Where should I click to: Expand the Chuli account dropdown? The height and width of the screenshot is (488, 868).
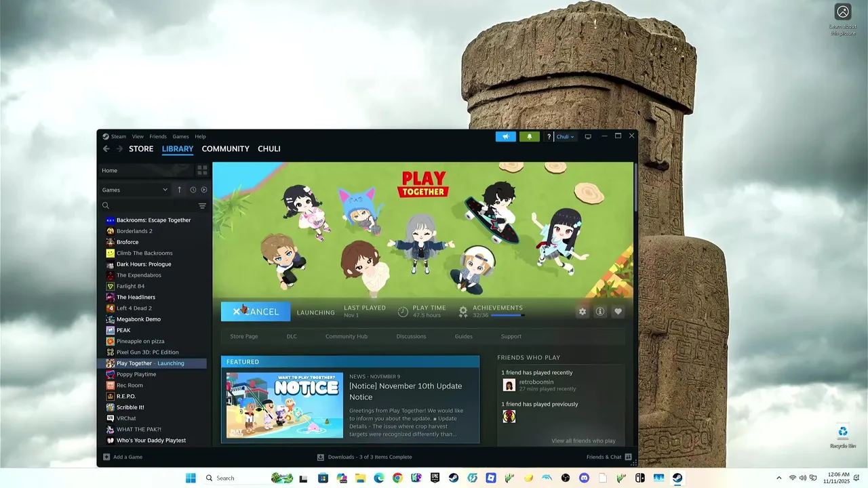pos(565,136)
